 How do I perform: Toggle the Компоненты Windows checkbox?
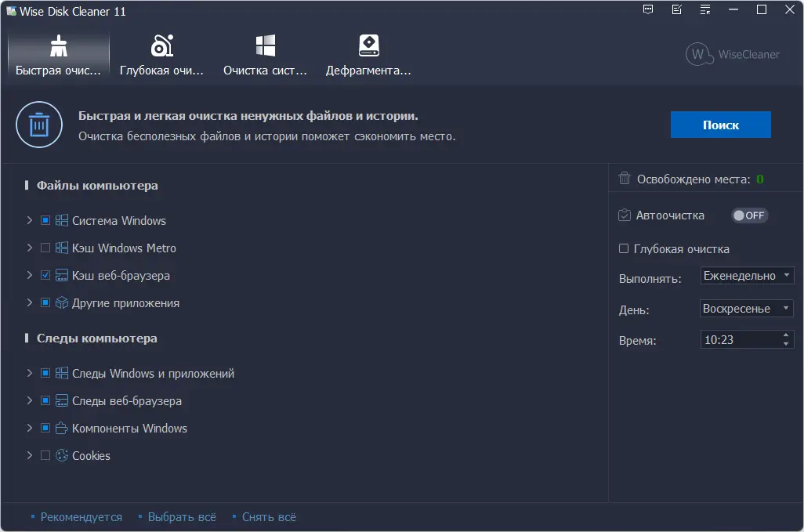(x=45, y=428)
